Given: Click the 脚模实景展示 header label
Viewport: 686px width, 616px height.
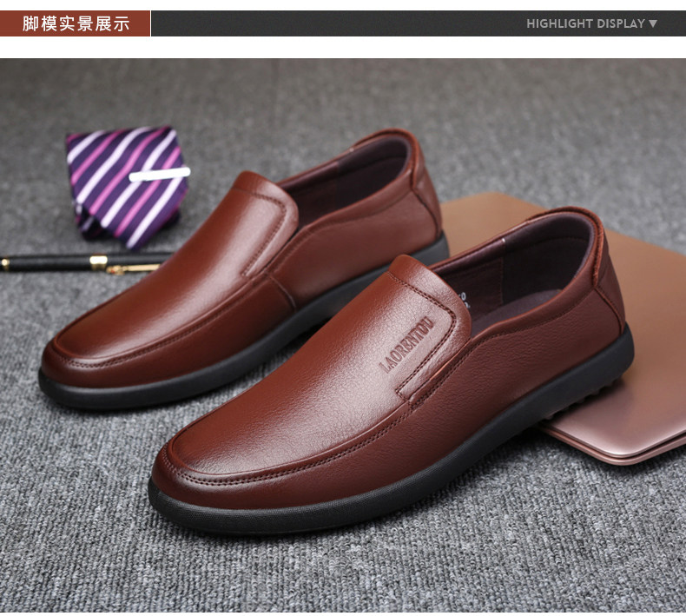Looking at the screenshot, I should pyautogui.click(x=76, y=23).
